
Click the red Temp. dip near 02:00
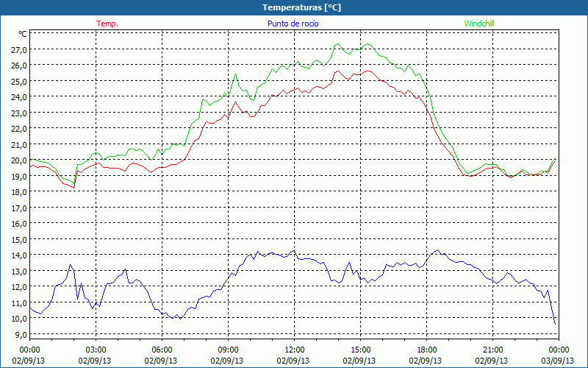(x=74, y=187)
